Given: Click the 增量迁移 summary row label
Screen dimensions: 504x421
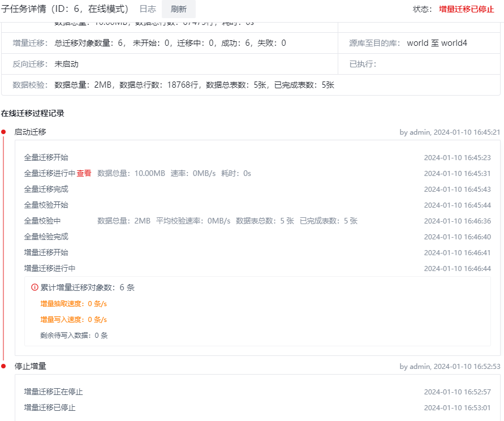Looking at the screenshot, I should tap(30, 43).
